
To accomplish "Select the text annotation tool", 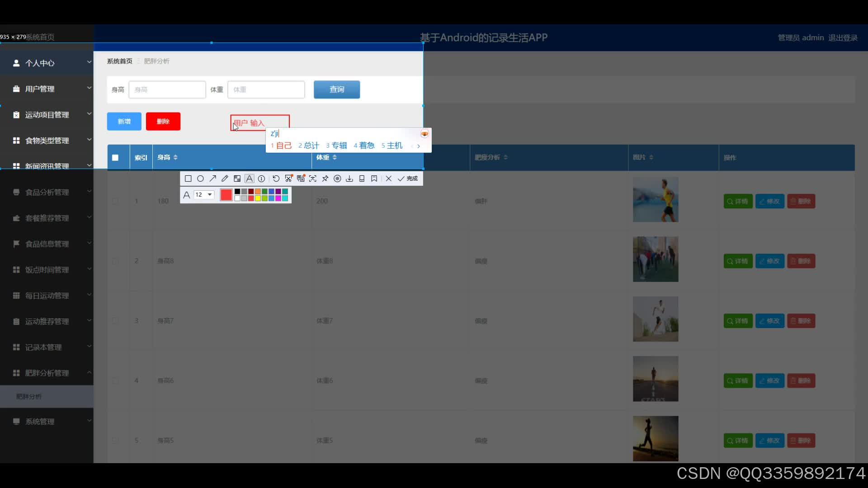I will pyautogui.click(x=249, y=178).
